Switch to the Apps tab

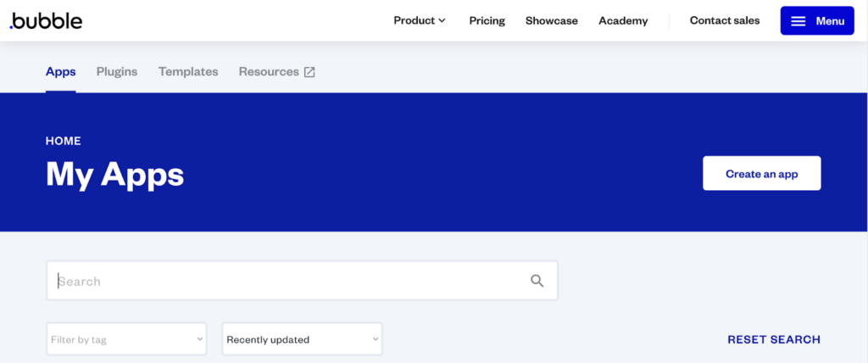[x=61, y=71]
